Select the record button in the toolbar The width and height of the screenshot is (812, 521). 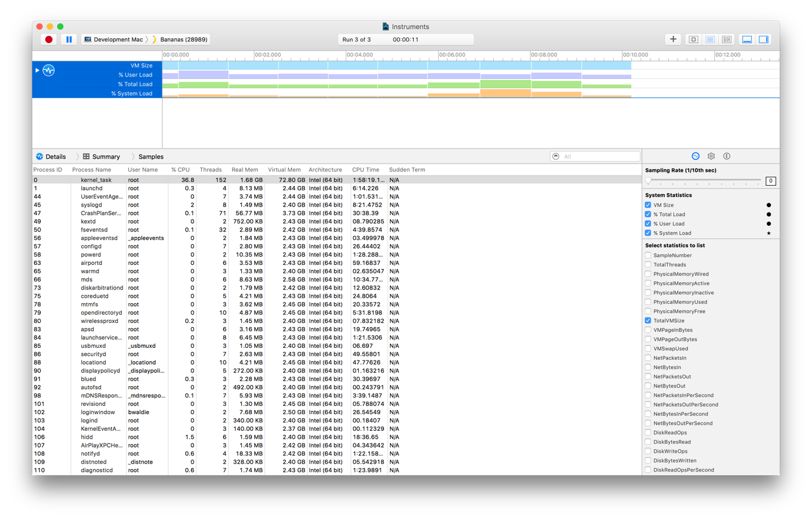coord(48,39)
